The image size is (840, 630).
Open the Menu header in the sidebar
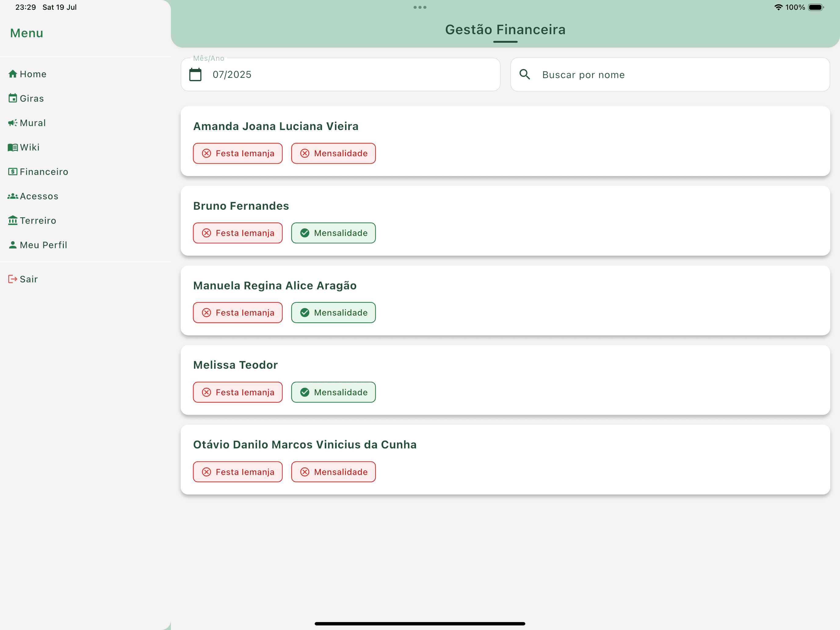pyautogui.click(x=26, y=33)
